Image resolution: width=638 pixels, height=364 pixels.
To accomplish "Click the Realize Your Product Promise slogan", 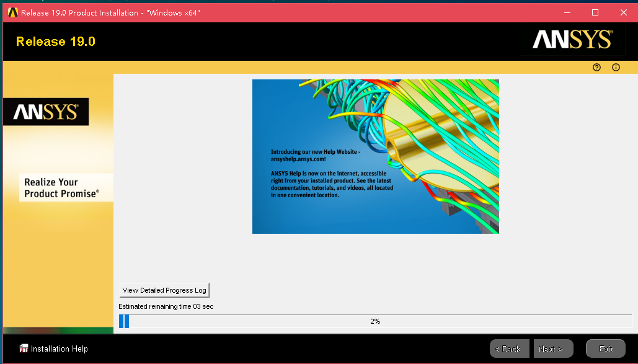I will click(62, 188).
